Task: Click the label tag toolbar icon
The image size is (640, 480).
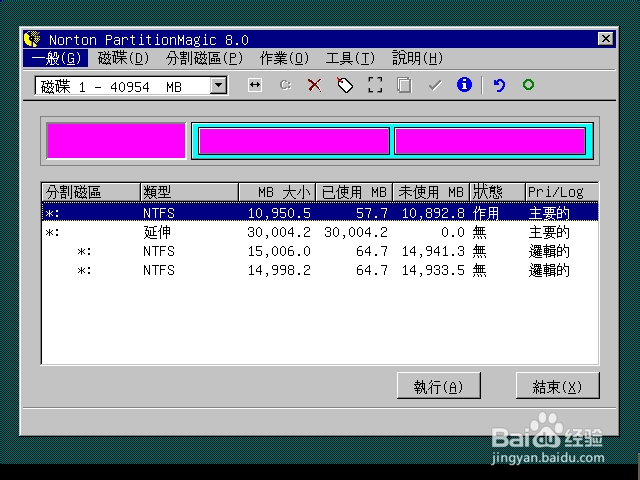Action: (345, 85)
